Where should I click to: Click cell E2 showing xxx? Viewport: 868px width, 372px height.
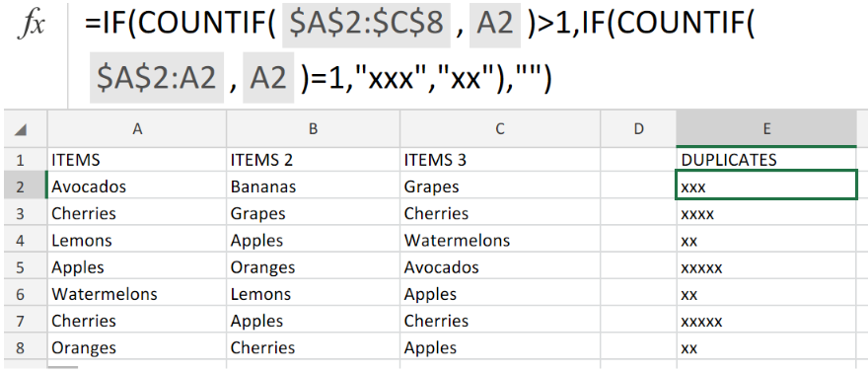click(x=766, y=186)
